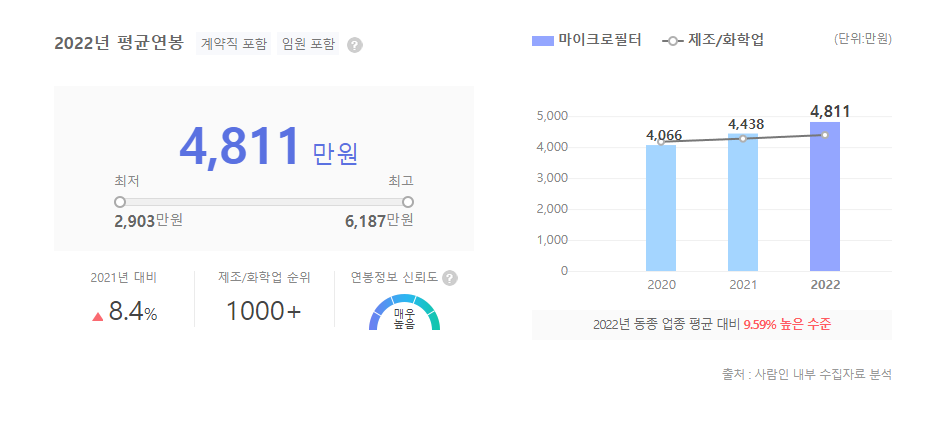949x426 pixels.
Task: Click the 출처 : 사람인 내부 수집자료 분석 text
Action: [806, 374]
